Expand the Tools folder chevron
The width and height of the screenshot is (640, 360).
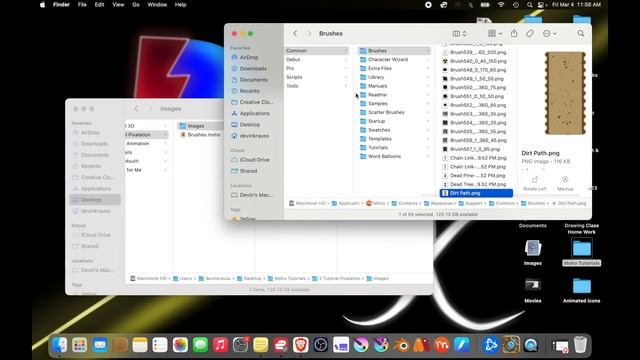tap(346, 86)
